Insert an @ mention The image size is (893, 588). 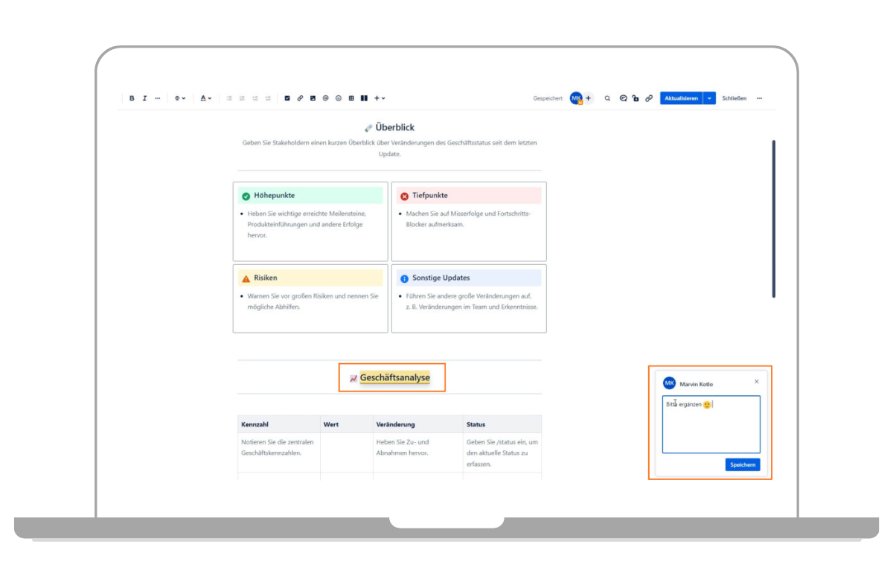pyautogui.click(x=325, y=98)
